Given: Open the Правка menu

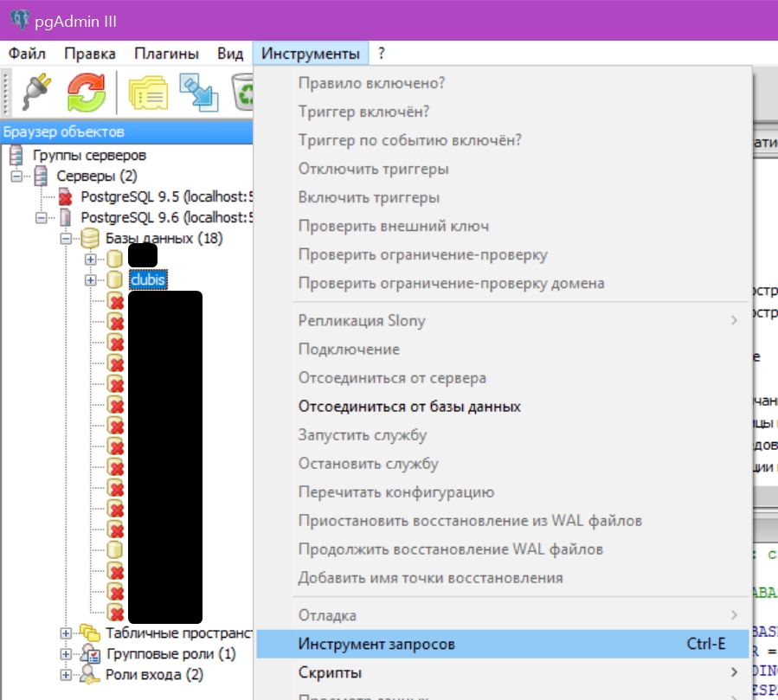Looking at the screenshot, I should click(x=90, y=53).
